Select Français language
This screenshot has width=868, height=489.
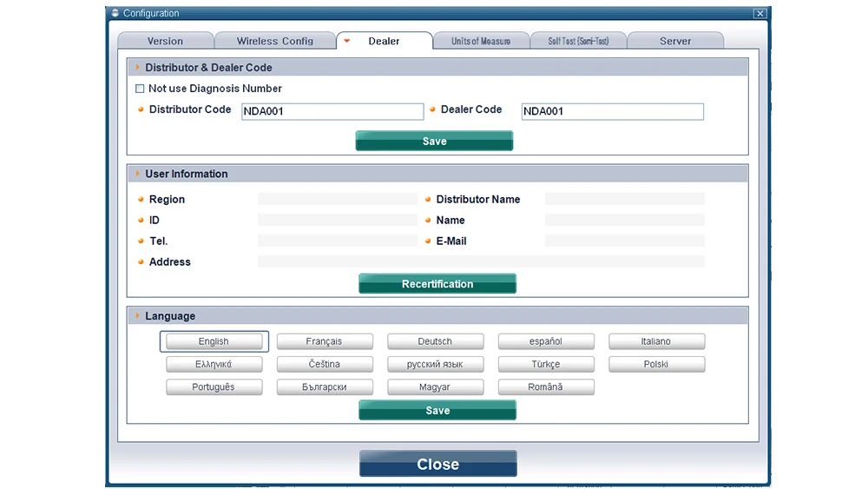pyautogui.click(x=325, y=341)
